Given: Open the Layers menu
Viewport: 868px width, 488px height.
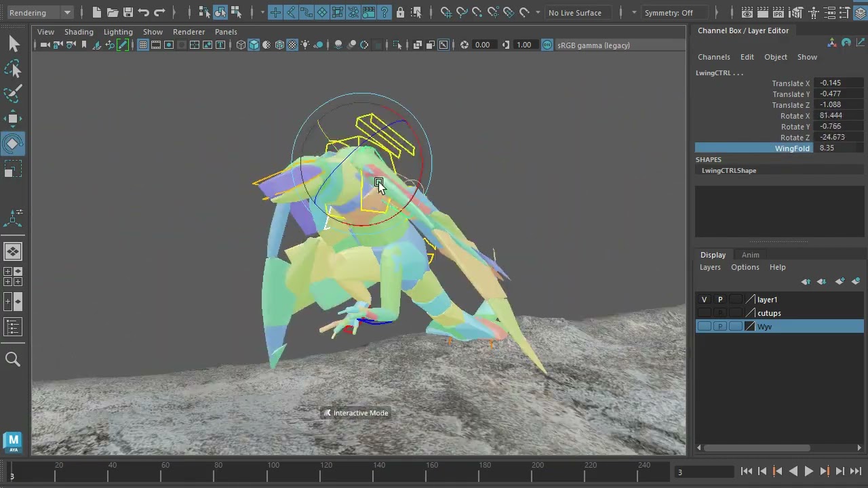Looking at the screenshot, I should click(x=710, y=267).
